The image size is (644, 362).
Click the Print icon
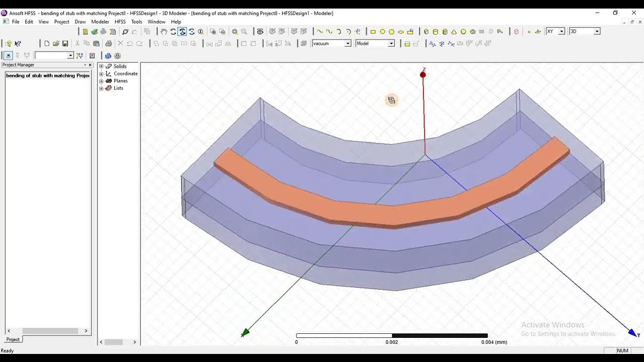coord(109,44)
